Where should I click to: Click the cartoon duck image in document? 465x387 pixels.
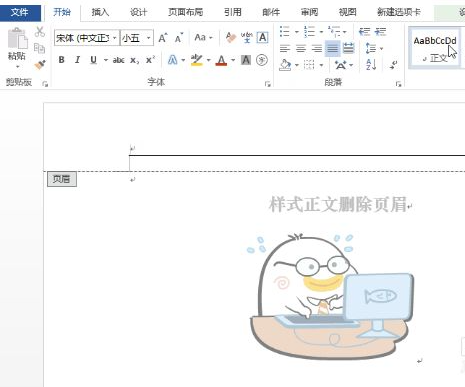(331, 296)
